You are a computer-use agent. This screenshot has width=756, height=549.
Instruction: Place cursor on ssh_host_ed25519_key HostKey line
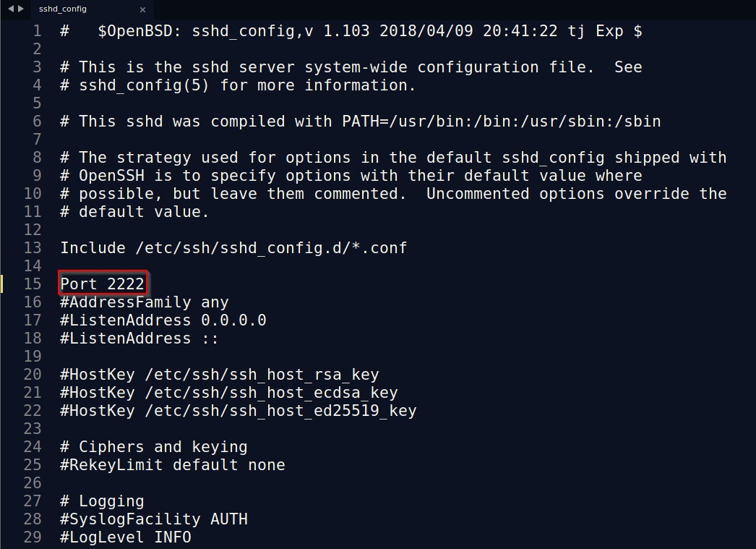(239, 410)
